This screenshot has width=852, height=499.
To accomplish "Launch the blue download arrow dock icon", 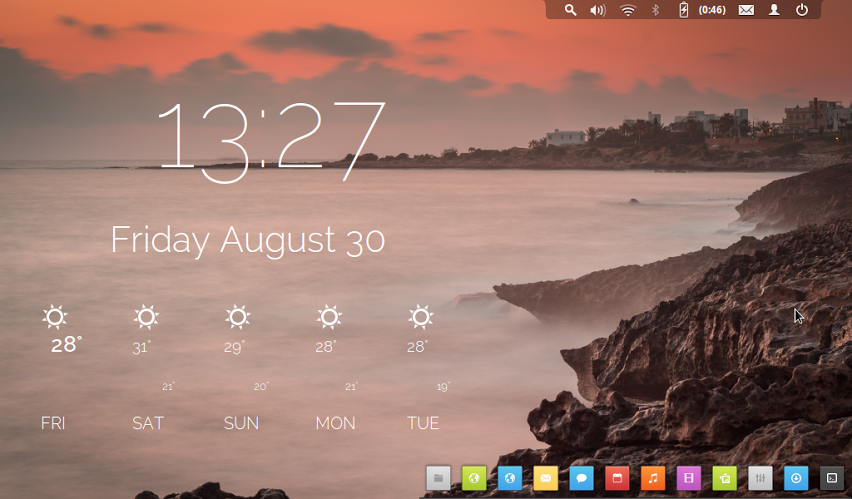I will coord(796,478).
